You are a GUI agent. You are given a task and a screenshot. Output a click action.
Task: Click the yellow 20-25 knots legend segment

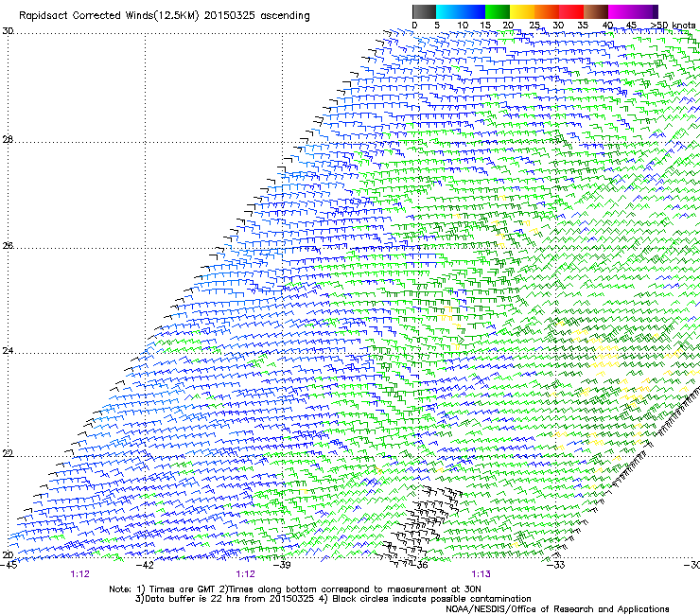(x=522, y=11)
